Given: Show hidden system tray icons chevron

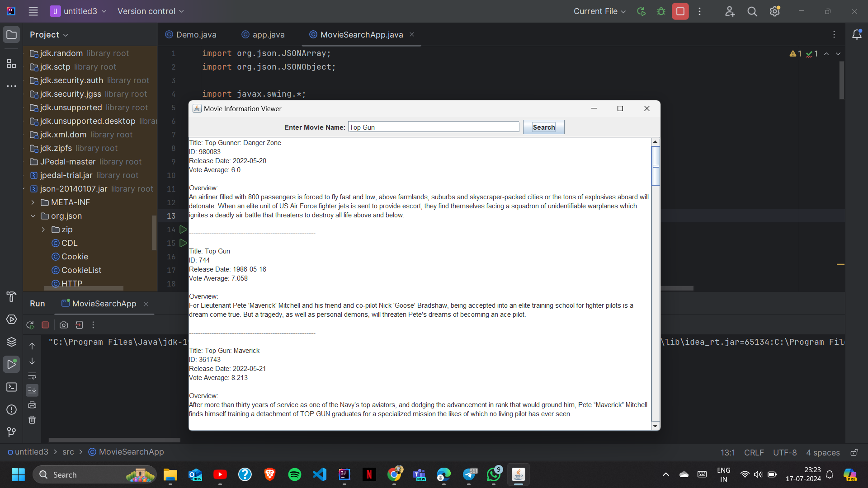Looking at the screenshot, I should click(x=665, y=474).
